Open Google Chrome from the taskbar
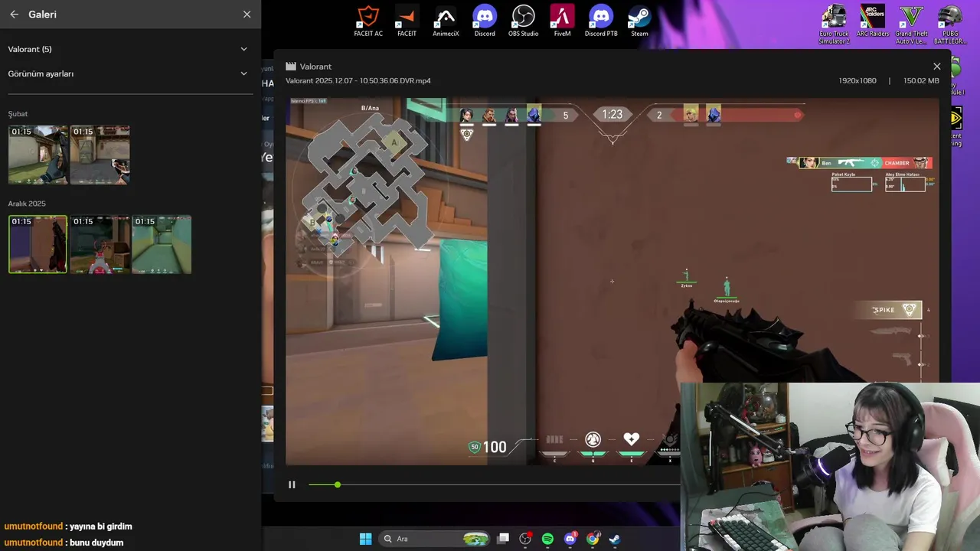 pos(593,539)
